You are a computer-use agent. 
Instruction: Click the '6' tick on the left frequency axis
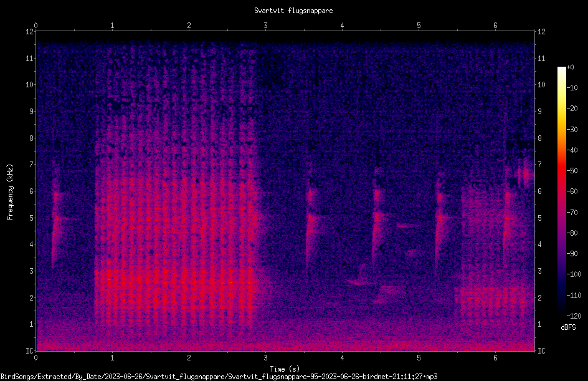click(31, 191)
